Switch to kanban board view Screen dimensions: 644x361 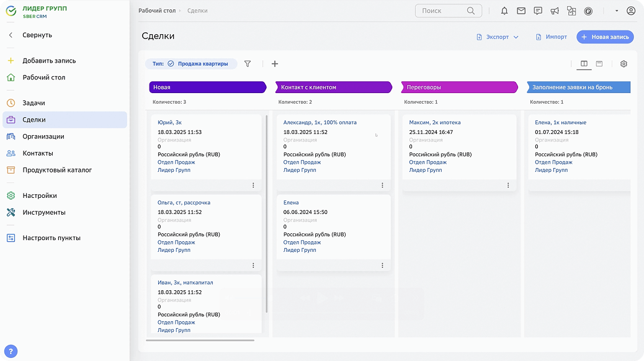tap(584, 64)
